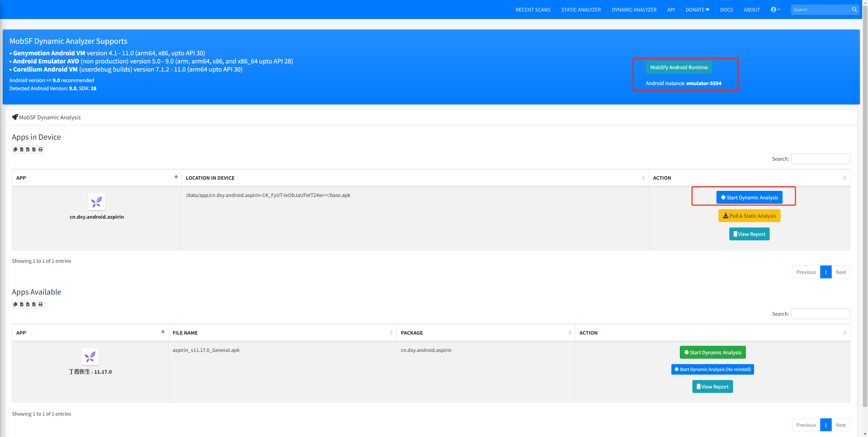Export Apps Available table as Excel
This screenshot has height=437, width=868.
coord(28,304)
